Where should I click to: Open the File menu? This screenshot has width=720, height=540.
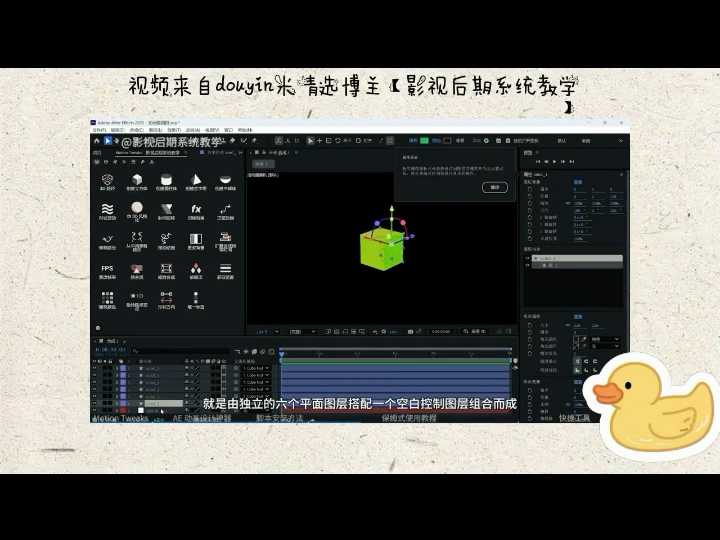click(x=100, y=130)
